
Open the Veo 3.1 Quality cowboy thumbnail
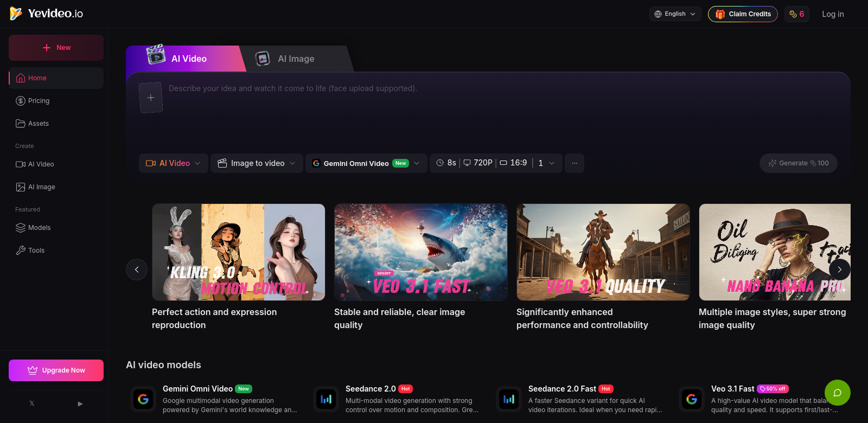[603, 252]
